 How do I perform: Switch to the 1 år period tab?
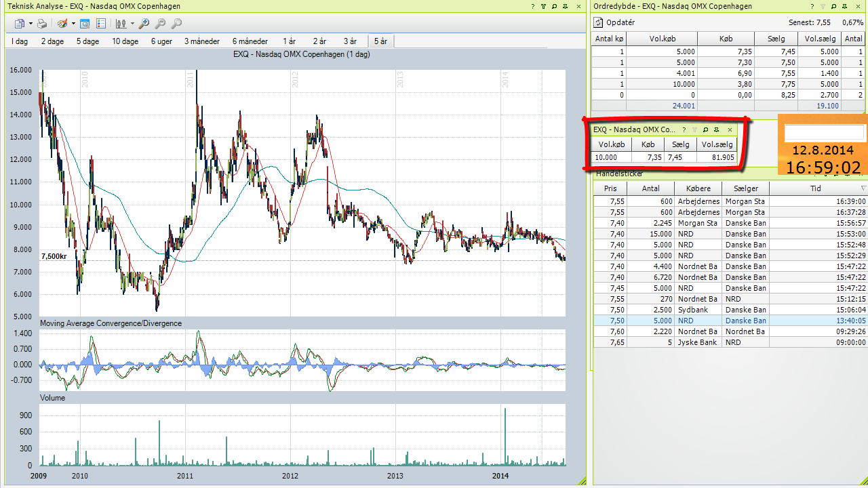290,41
